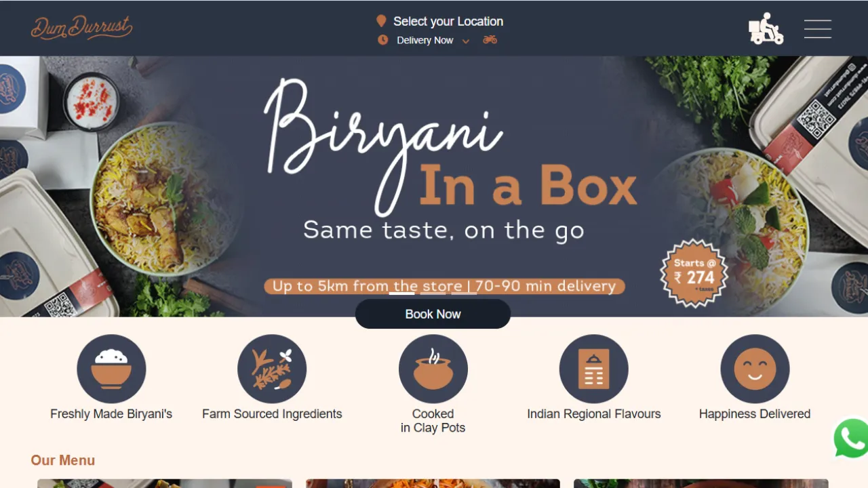This screenshot has width=868, height=488.
Task: Click the clock icon beside Delivery Now
Action: click(x=382, y=40)
